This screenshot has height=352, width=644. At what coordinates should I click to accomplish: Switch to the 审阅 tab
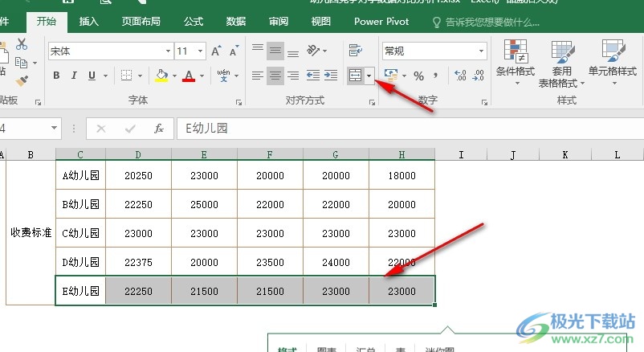[x=279, y=22]
